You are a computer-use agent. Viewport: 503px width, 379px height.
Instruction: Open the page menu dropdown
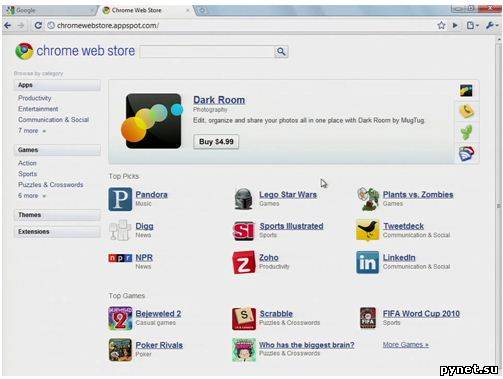tap(472, 25)
